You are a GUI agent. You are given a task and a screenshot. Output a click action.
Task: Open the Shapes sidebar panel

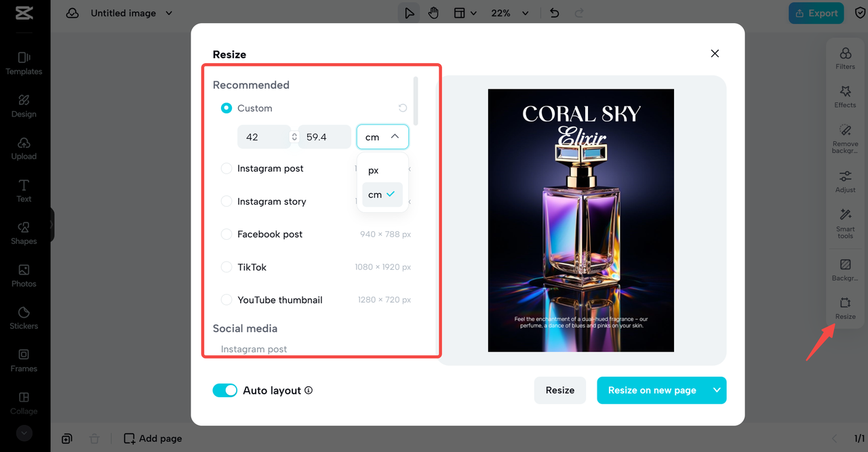24,233
